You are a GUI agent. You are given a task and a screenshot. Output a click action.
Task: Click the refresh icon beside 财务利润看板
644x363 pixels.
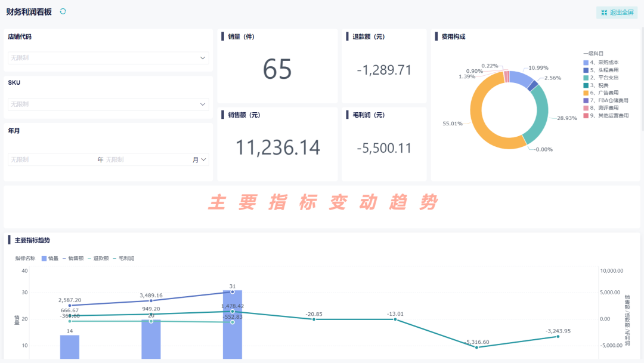click(63, 11)
